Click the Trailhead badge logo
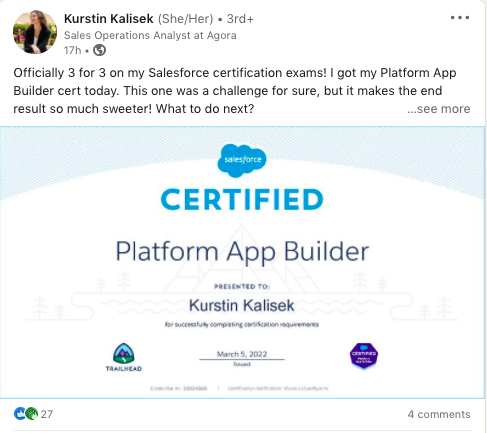This screenshot has height=433, width=487. click(124, 357)
